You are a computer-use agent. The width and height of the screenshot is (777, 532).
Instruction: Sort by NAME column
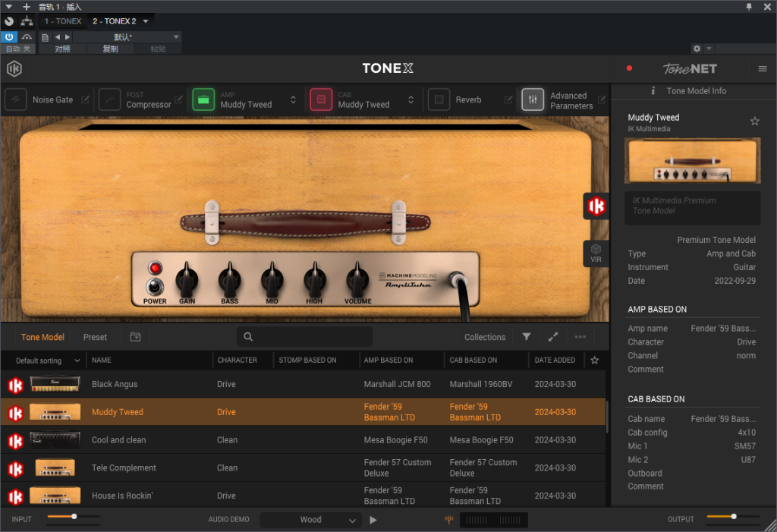point(101,360)
